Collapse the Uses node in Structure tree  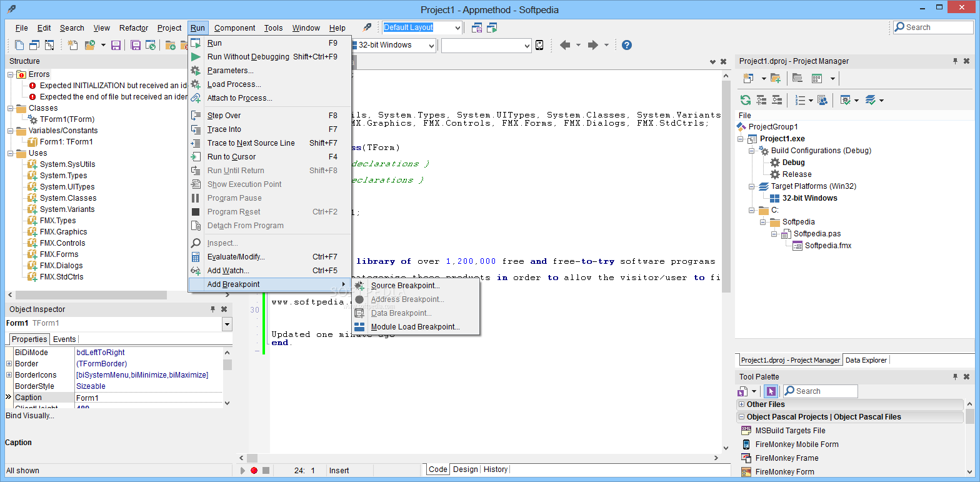11,153
